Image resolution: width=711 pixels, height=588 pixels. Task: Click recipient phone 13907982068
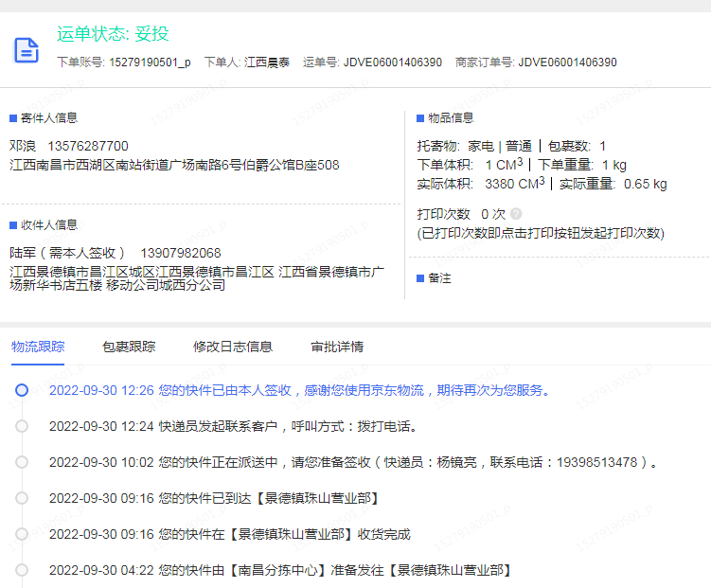pos(181,253)
